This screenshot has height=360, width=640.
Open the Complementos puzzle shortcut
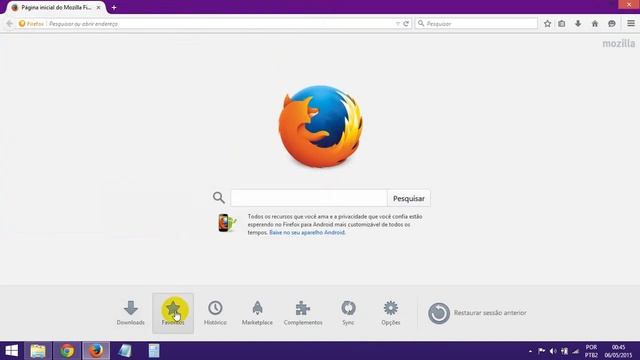(303, 313)
